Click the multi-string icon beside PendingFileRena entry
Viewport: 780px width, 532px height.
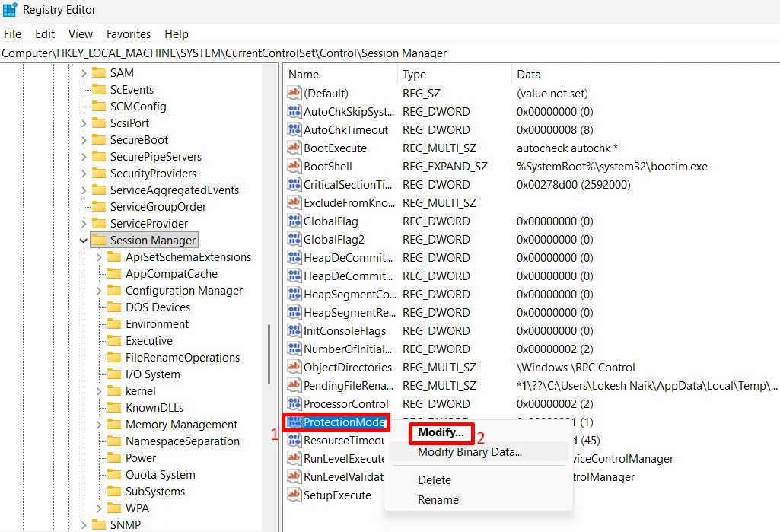tap(295, 385)
